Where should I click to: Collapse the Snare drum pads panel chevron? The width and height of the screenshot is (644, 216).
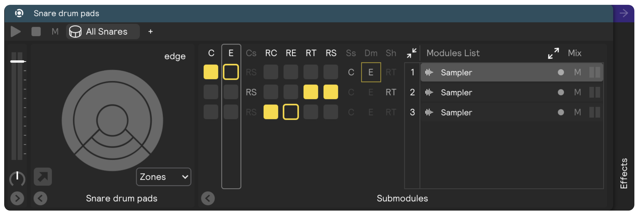(x=40, y=199)
